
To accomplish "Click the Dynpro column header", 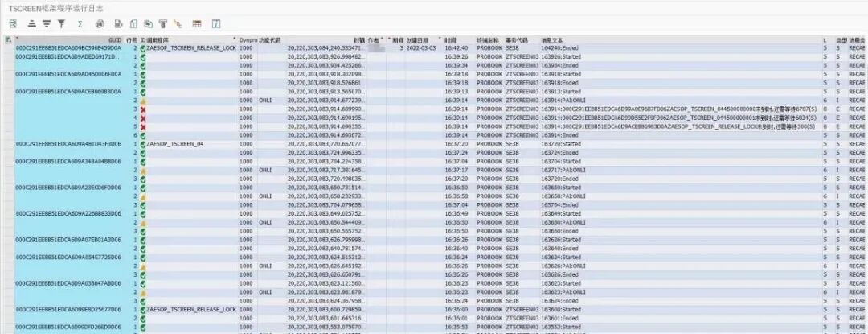I will (248, 40).
